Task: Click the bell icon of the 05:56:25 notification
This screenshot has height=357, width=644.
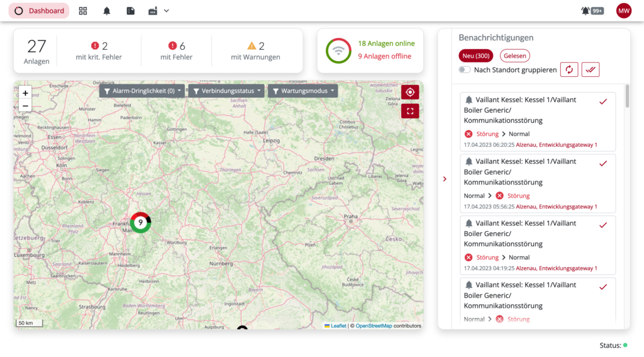Action: tap(469, 161)
